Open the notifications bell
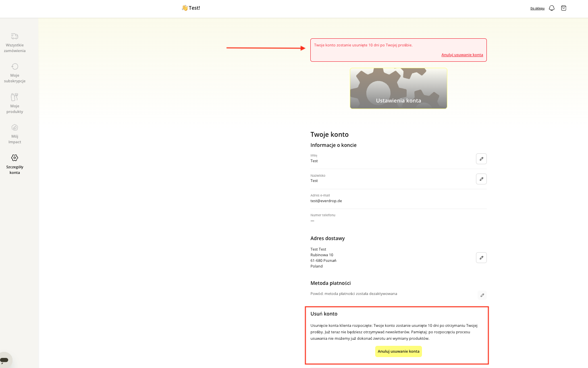The width and height of the screenshot is (588, 368). [552, 8]
